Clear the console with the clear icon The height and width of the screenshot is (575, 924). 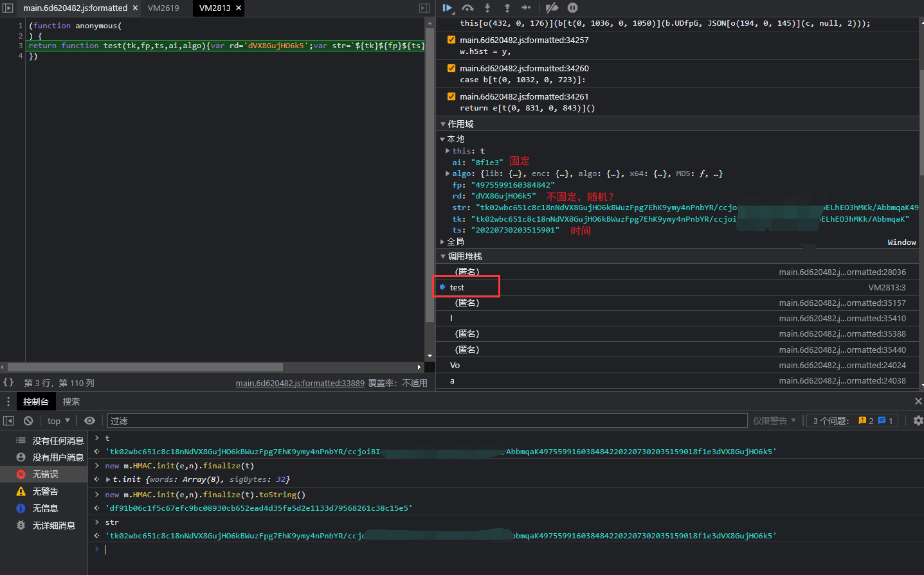coord(28,421)
